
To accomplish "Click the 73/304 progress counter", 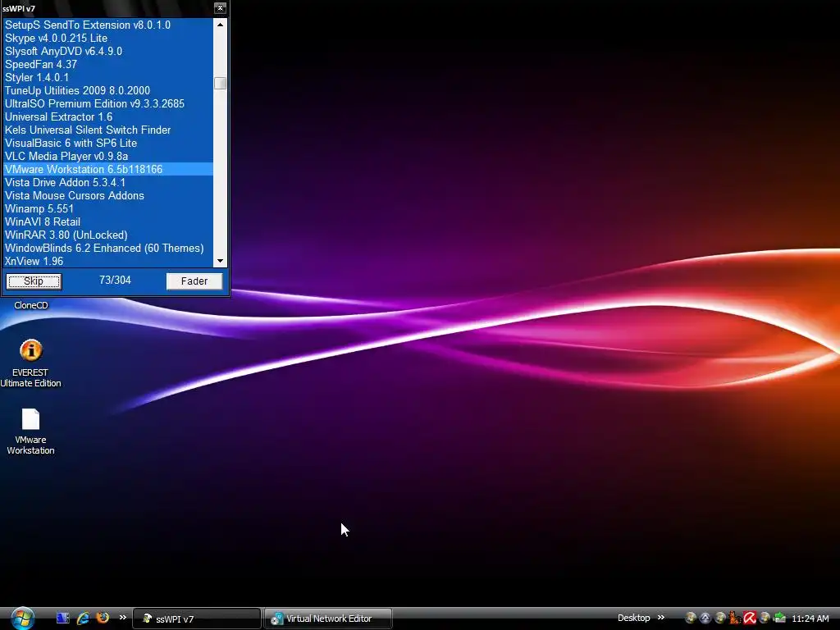I will click(115, 281).
